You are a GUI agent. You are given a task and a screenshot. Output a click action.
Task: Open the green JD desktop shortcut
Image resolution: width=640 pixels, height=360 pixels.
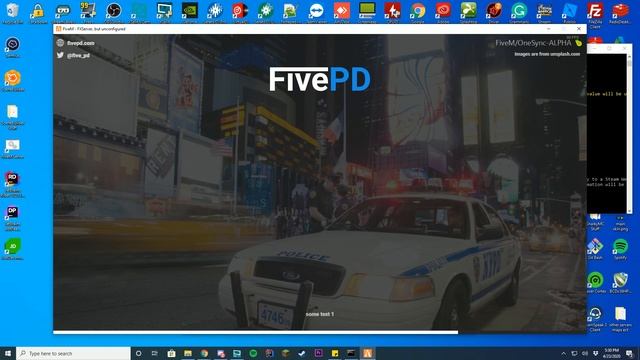click(x=13, y=249)
